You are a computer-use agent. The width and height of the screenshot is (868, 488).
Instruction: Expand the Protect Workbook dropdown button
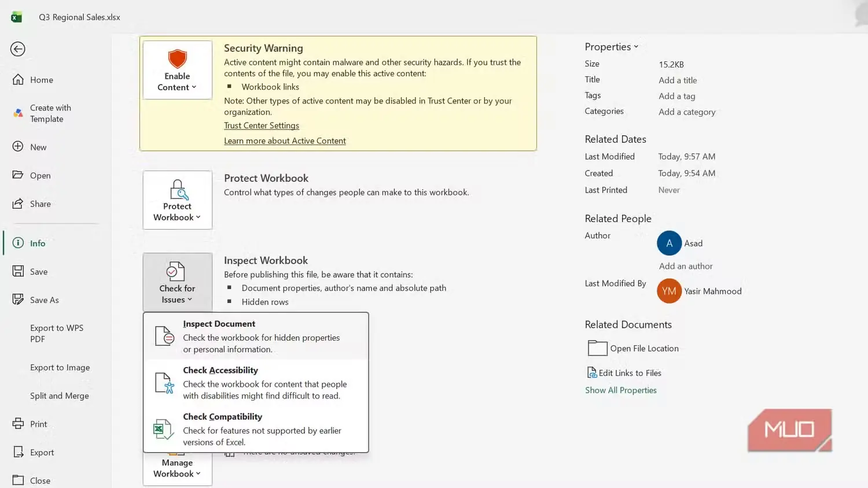pyautogui.click(x=178, y=200)
